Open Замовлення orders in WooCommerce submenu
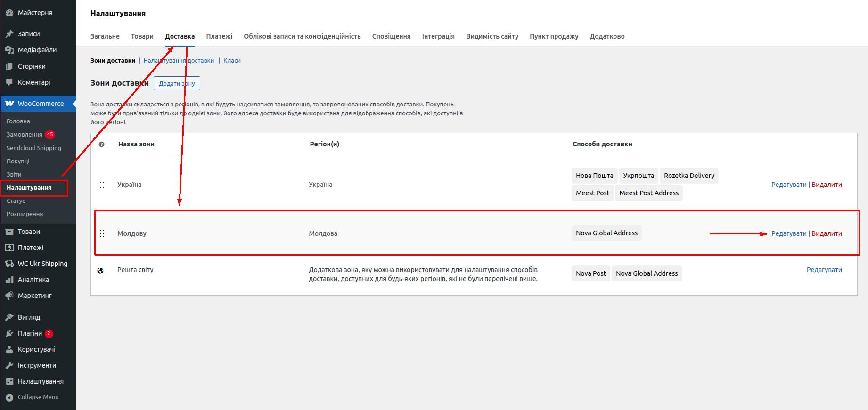The width and height of the screenshot is (868, 410). (25, 135)
